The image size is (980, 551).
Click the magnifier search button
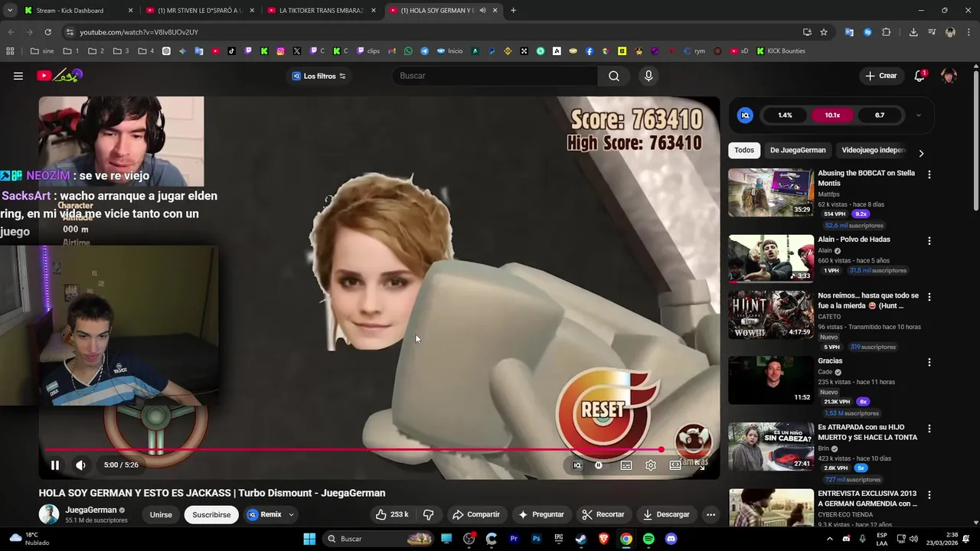point(614,76)
